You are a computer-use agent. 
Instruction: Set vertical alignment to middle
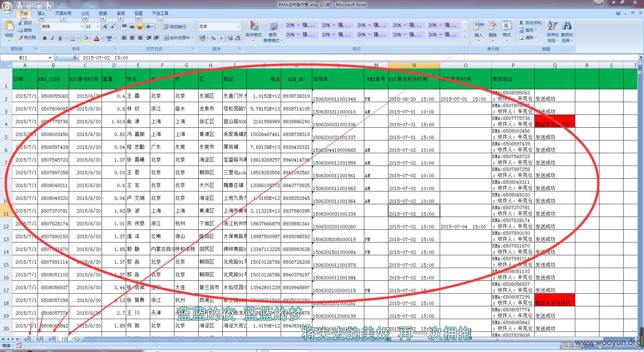point(132,27)
